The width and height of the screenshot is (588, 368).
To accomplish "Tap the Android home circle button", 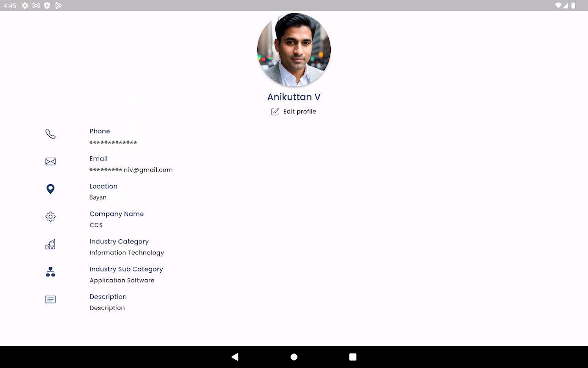I will (x=294, y=357).
